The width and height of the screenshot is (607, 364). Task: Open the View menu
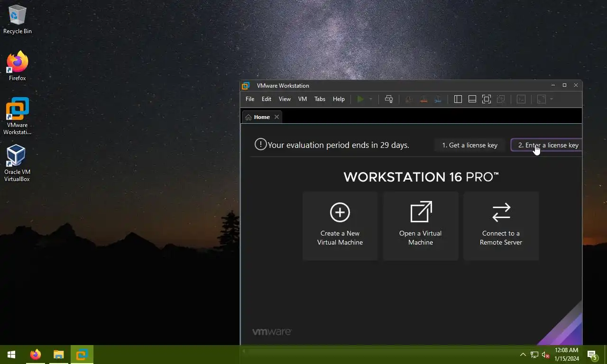(x=285, y=99)
